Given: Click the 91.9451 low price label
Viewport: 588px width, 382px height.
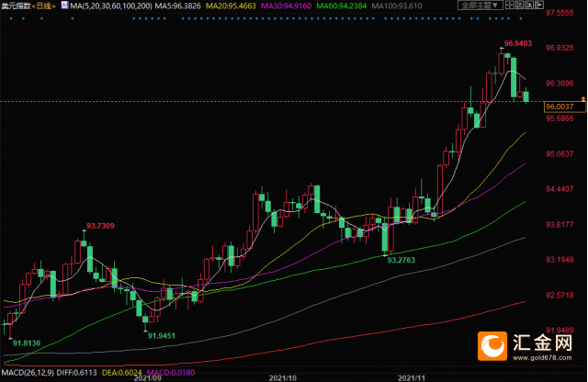Looking at the screenshot, I should [162, 335].
